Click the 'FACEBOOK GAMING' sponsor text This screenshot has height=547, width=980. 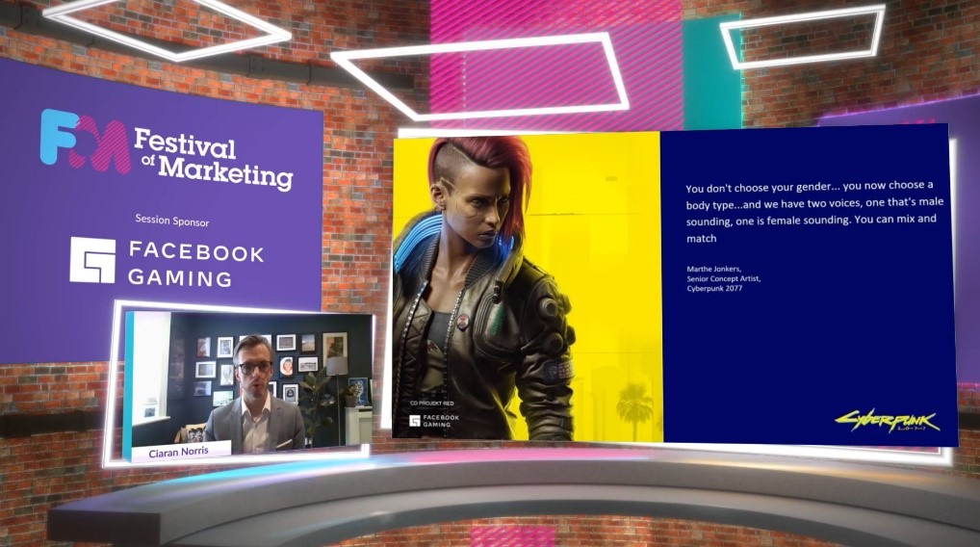[196, 265]
